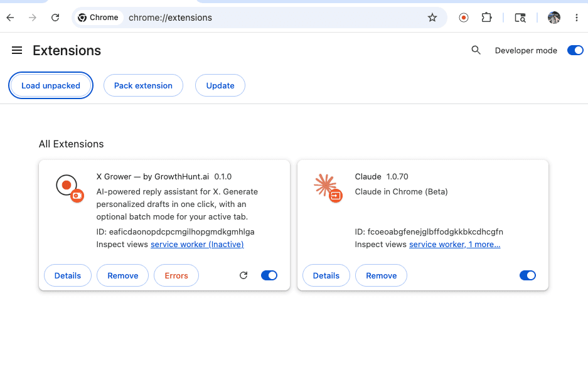Inspect Claude service worker, 1 more link
This screenshot has height=392, width=588.
pos(454,245)
